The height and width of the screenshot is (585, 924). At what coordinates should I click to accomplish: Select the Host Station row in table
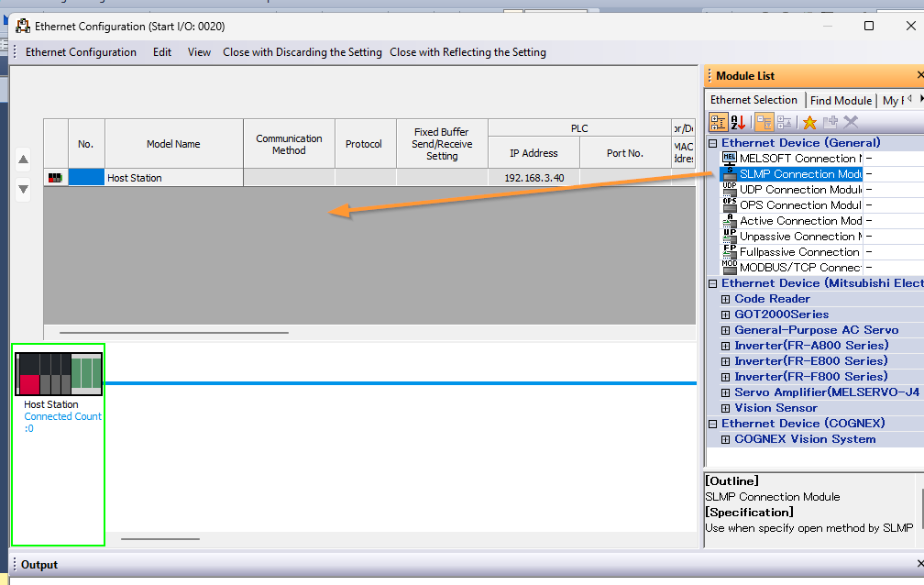tap(134, 178)
